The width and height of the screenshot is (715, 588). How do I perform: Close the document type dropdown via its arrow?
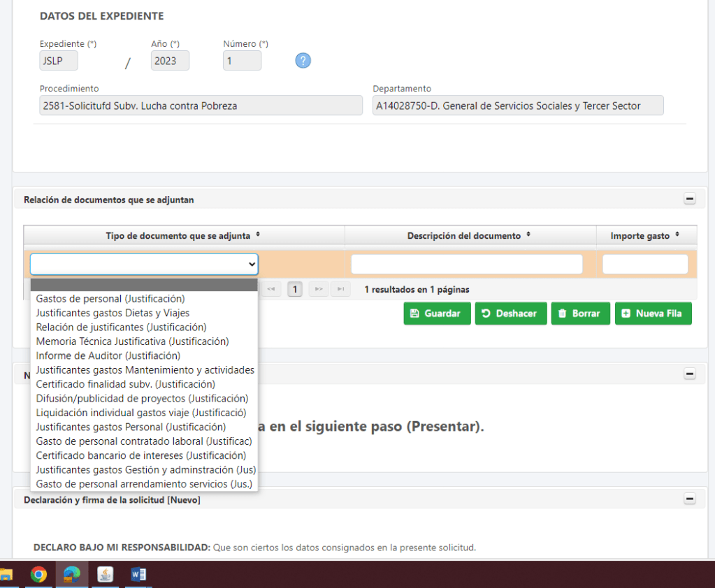tap(252, 264)
